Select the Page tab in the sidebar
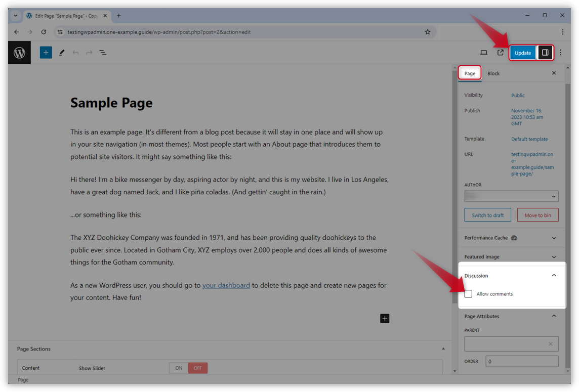The height and width of the screenshot is (392, 579). [x=469, y=73]
